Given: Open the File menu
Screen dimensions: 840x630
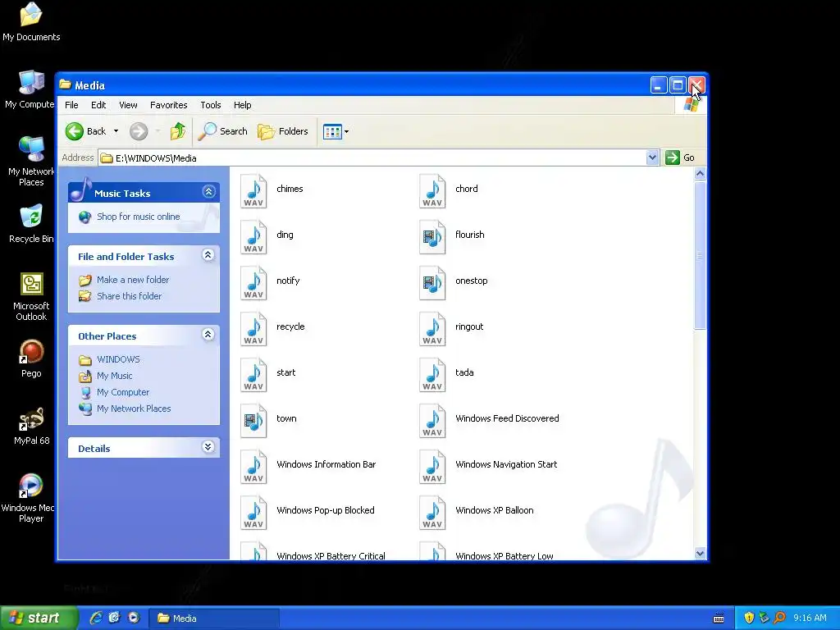Looking at the screenshot, I should (x=71, y=105).
